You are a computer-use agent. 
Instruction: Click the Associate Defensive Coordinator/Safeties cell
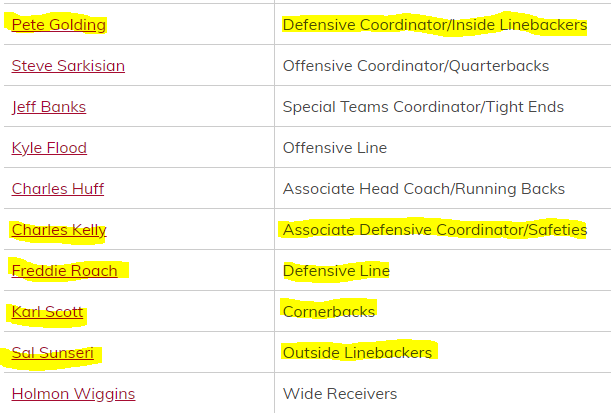pyautogui.click(x=434, y=230)
